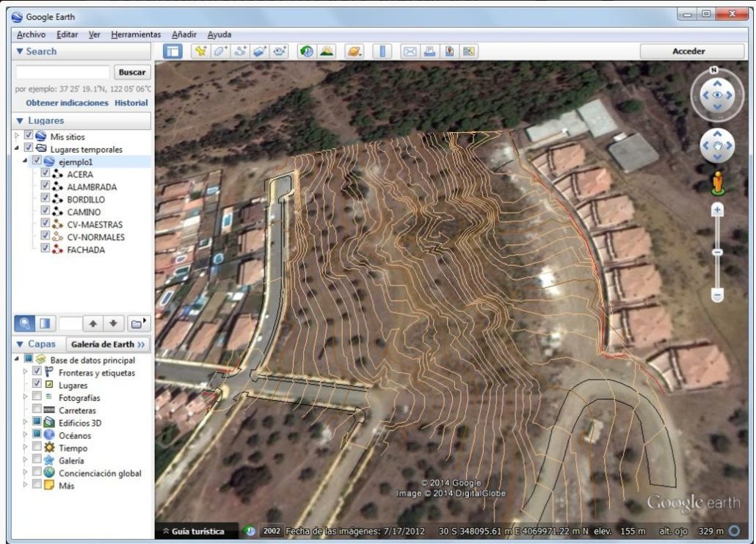Toggle the FACHADA layer checkbox
The image size is (756, 544).
click(x=46, y=249)
